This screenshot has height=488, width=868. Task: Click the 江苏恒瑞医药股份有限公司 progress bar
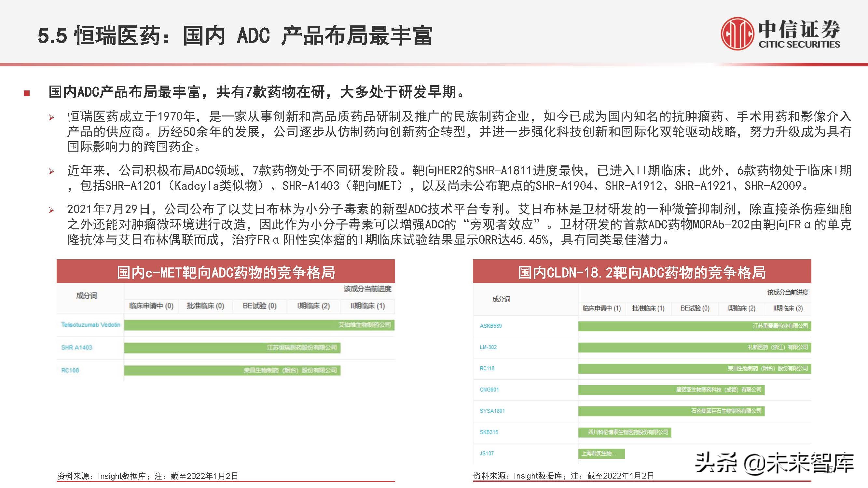(232, 347)
